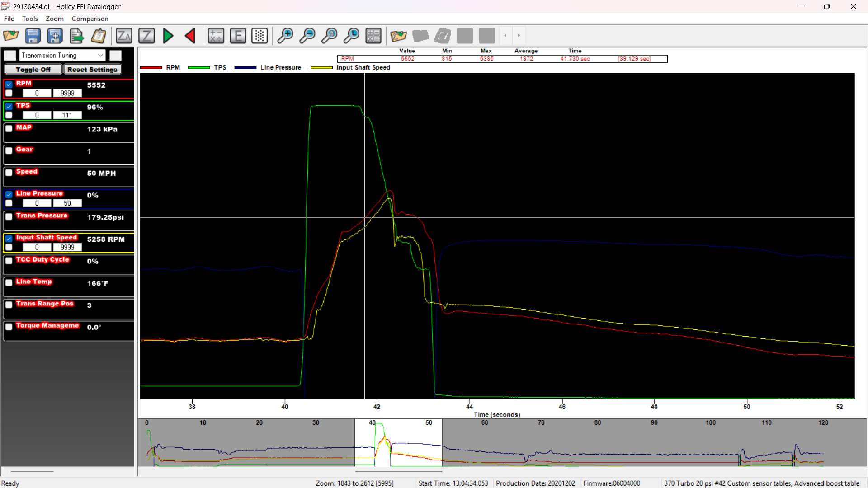Image resolution: width=868 pixels, height=488 pixels.
Task: Click the blue Line Pressure legend swatch
Action: (x=245, y=68)
